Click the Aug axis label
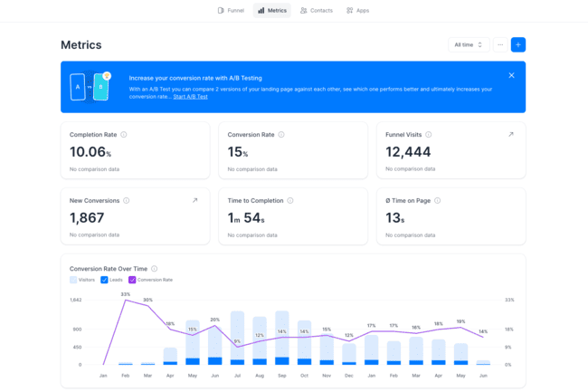 [x=260, y=376]
